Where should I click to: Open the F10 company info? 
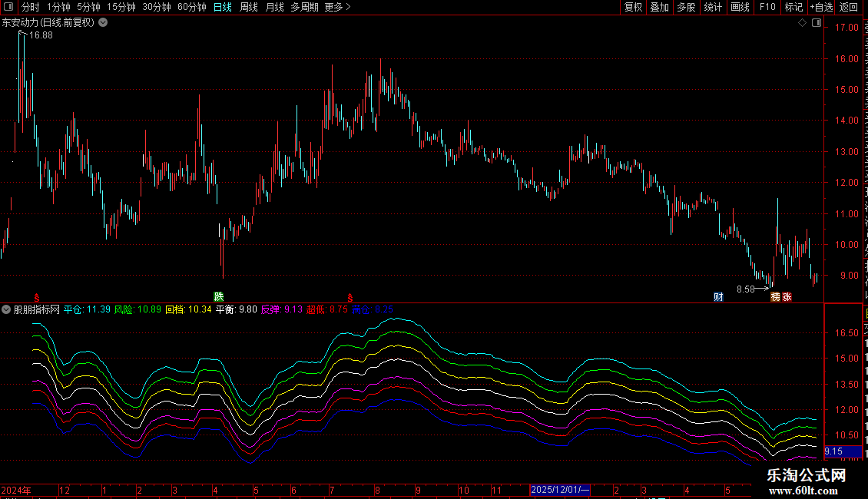point(767,7)
